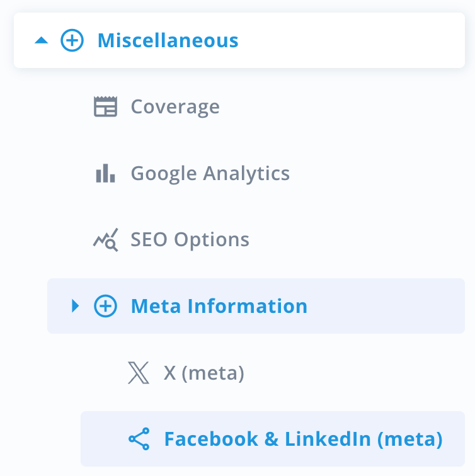This screenshot has height=476, width=475.
Task: Open the X (meta) settings
Action: click(203, 373)
